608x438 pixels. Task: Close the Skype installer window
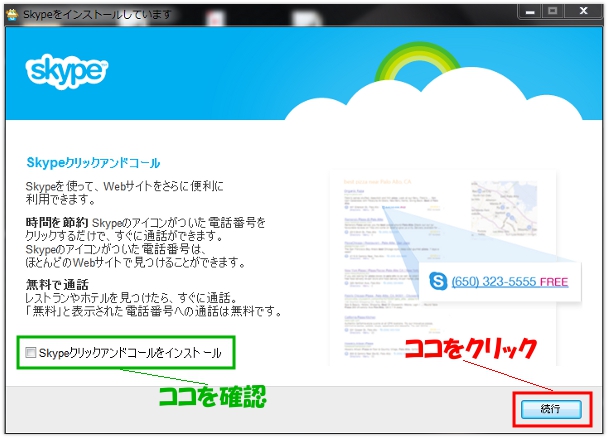click(583, 12)
